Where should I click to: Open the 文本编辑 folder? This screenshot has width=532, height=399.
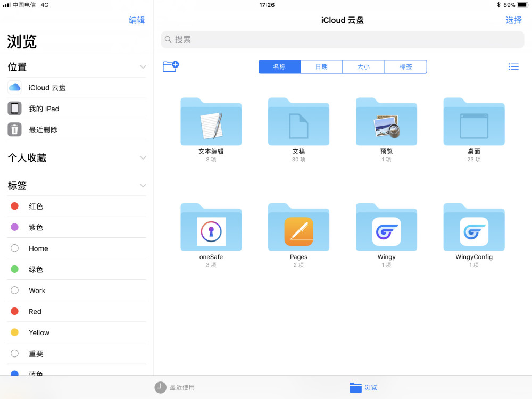tap(211, 121)
